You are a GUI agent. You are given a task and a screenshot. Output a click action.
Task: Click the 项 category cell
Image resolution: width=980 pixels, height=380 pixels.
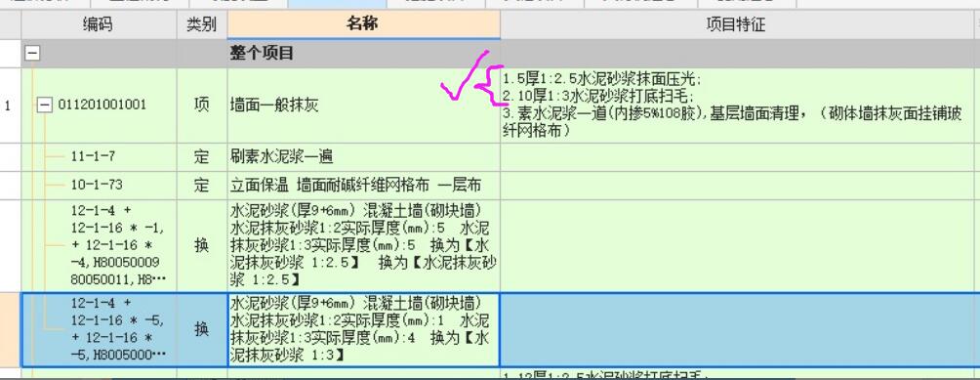(201, 106)
